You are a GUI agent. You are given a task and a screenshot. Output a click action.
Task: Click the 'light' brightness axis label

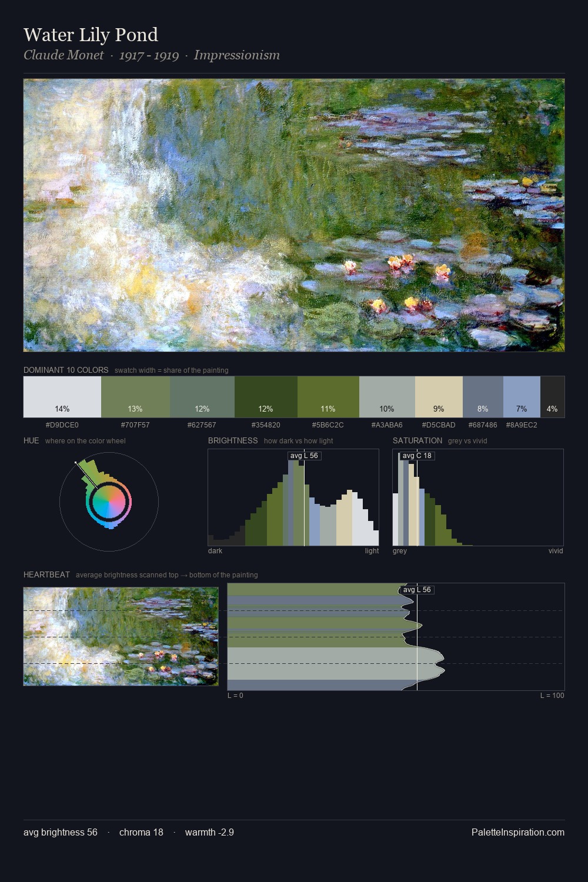[372, 551]
